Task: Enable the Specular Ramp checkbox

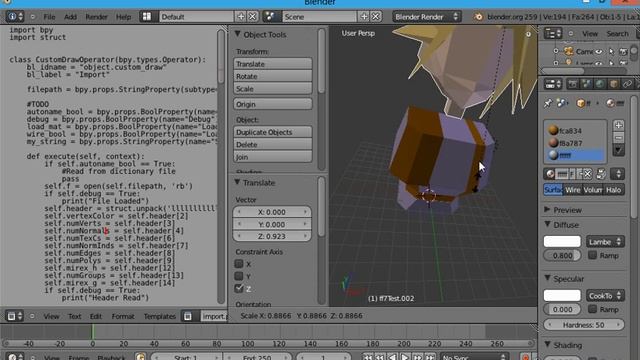Action: (593, 309)
